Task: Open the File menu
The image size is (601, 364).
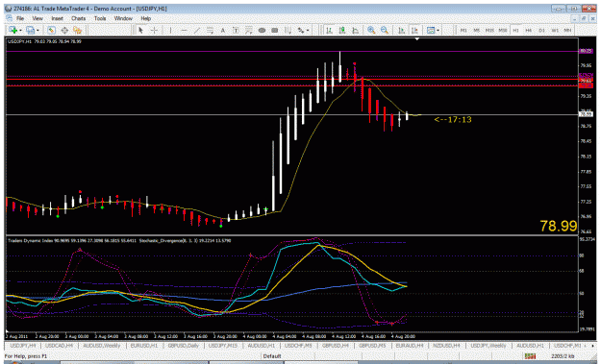Action: pyautogui.click(x=20, y=18)
